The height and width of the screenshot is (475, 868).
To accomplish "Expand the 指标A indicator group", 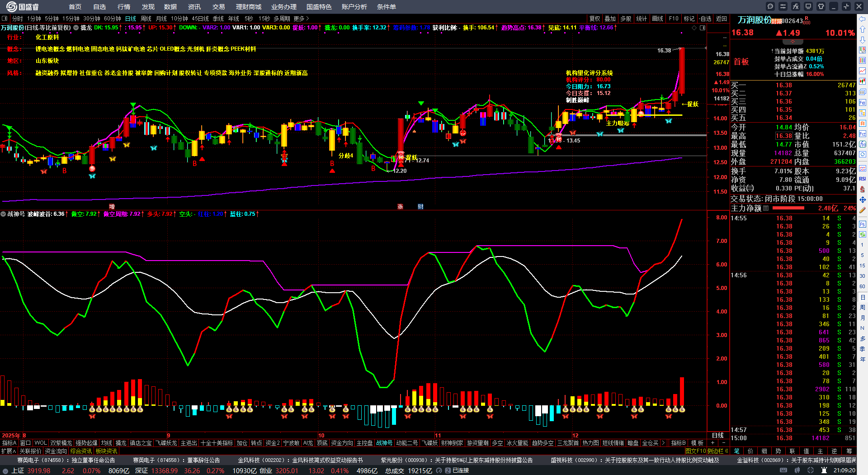I will tap(9, 443).
